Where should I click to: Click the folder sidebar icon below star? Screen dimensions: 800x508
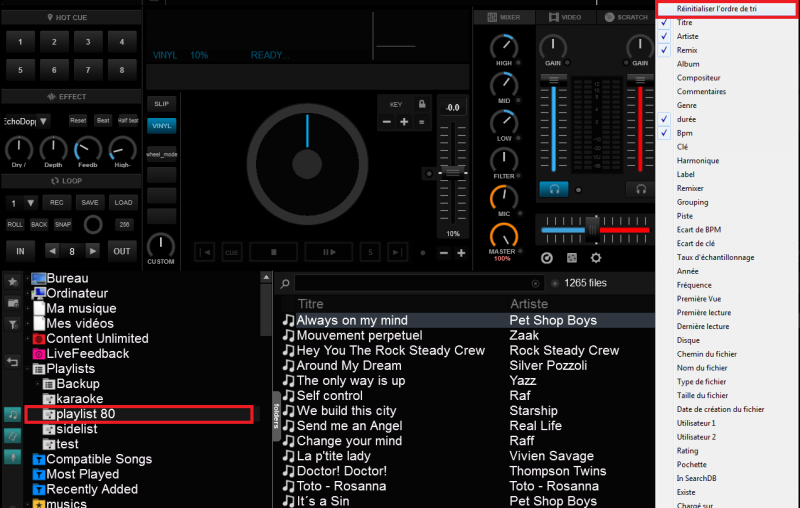(x=12, y=303)
